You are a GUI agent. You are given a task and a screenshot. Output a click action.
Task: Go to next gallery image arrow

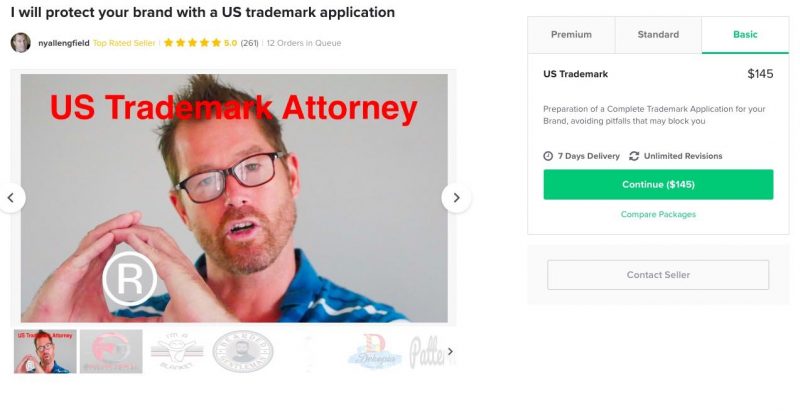(456, 198)
